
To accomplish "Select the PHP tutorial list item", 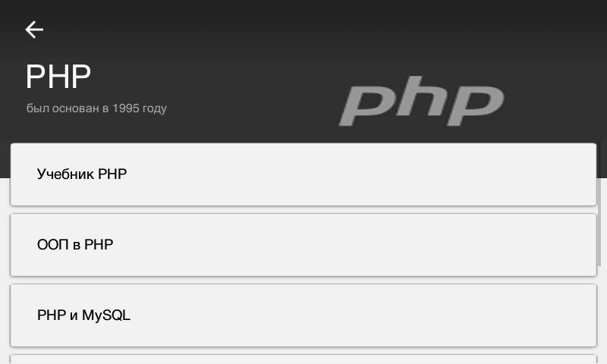I will [x=303, y=174].
